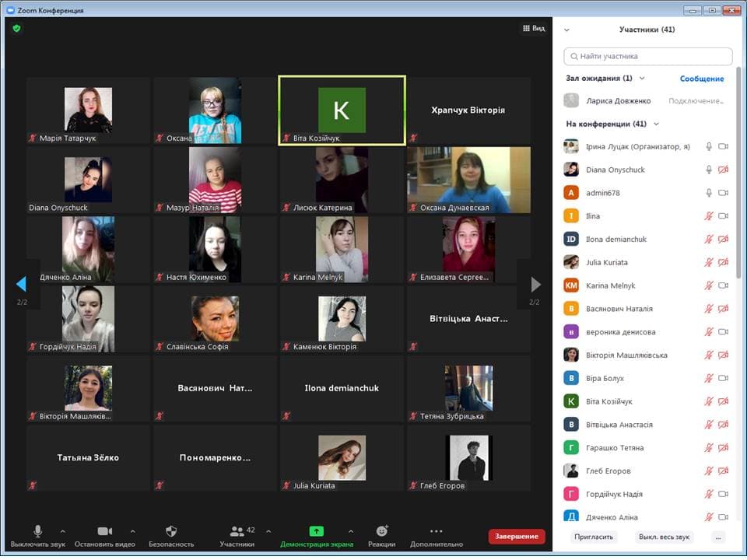Viewport: 747px width, 560px height.
Task: Go to previous video page arrow
Action: tap(21, 284)
